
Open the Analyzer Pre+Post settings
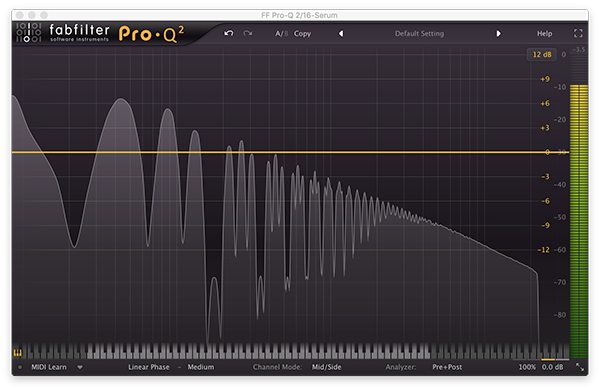point(447,367)
